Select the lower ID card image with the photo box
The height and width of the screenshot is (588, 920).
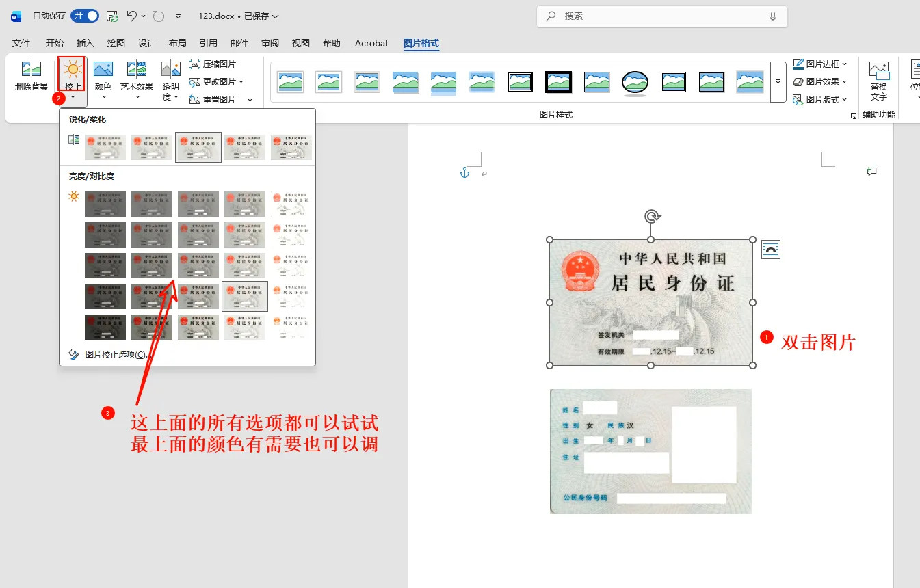point(650,451)
